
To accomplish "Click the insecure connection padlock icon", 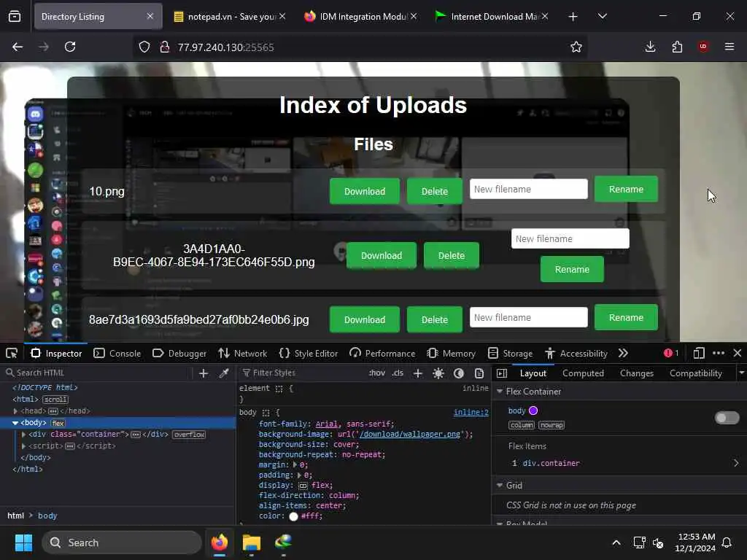I will point(164,47).
